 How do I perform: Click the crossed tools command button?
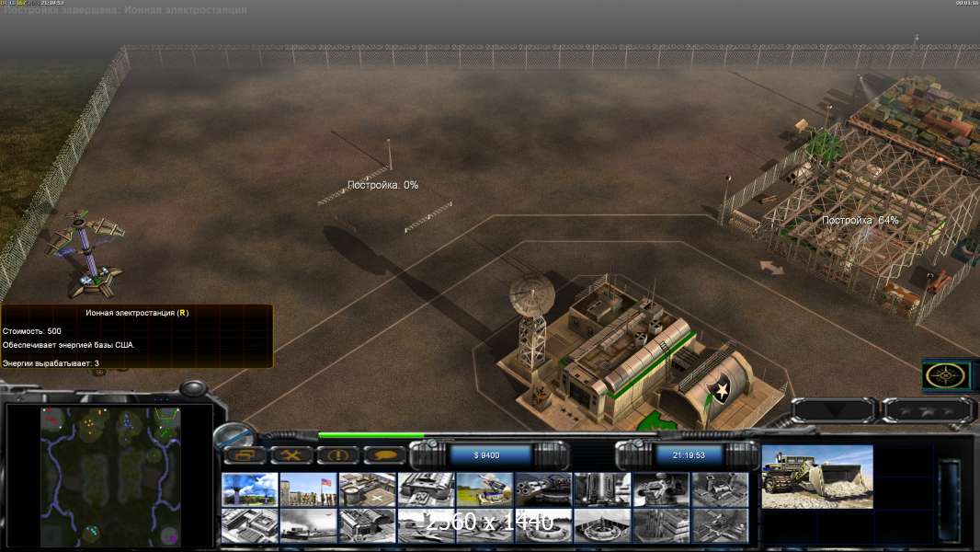291,455
